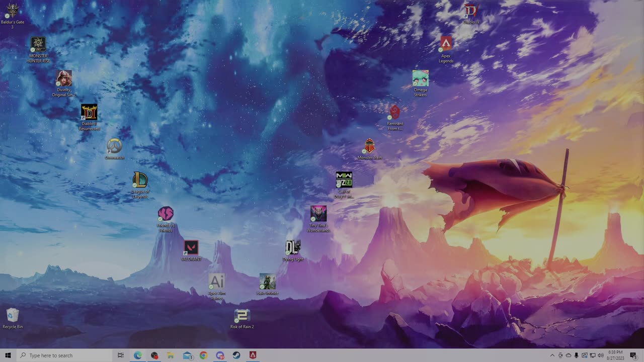
Task: Click the VALORANT desktop shortcut
Action: click(x=191, y=251)
